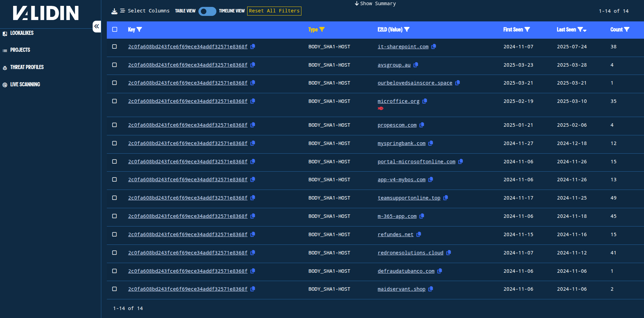Expand the Show Summary section

pos(375,3)
